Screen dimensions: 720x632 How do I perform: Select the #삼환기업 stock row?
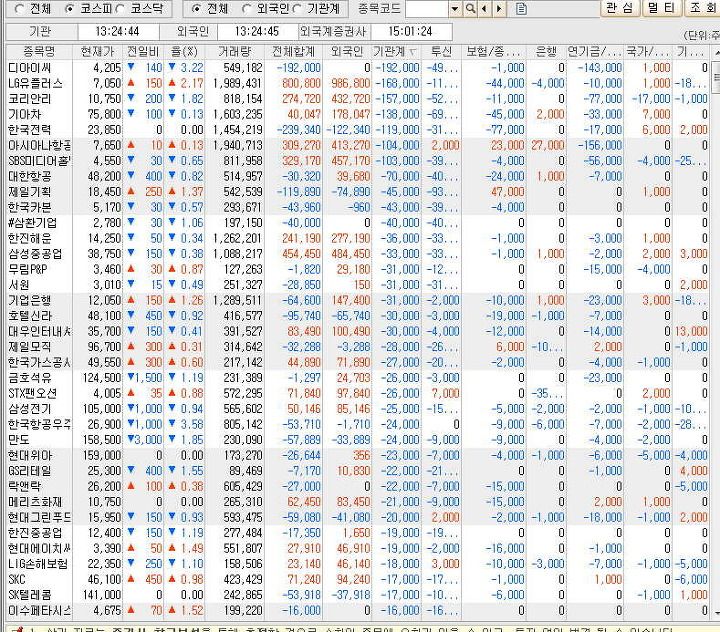[x=358, y=223]
